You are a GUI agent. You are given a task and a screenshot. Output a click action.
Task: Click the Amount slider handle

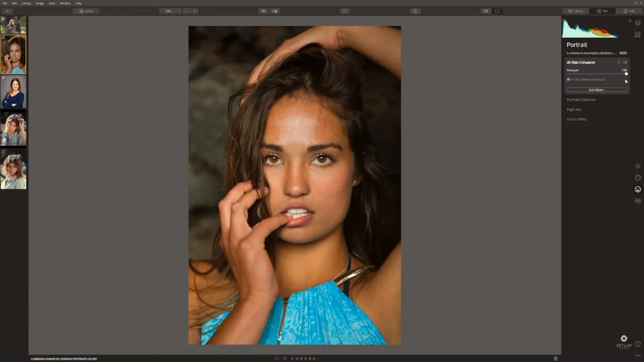pyautogui.click(x=626, y=74)
